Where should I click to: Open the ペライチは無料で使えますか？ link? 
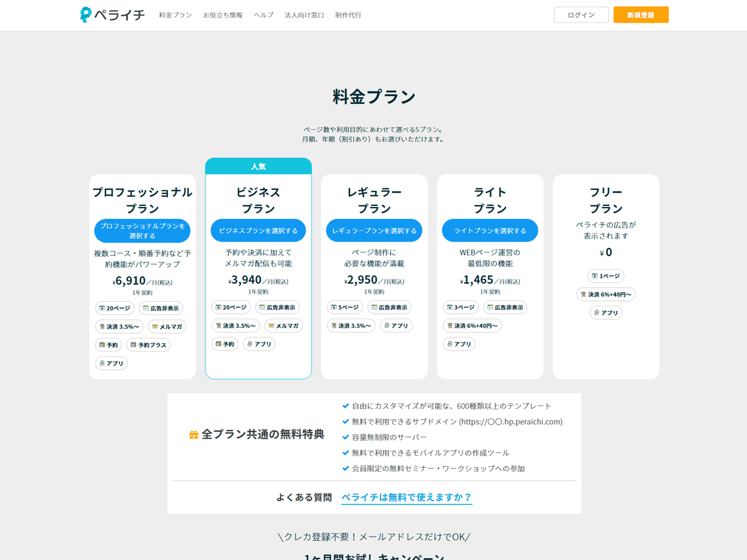tap(407, 498)
